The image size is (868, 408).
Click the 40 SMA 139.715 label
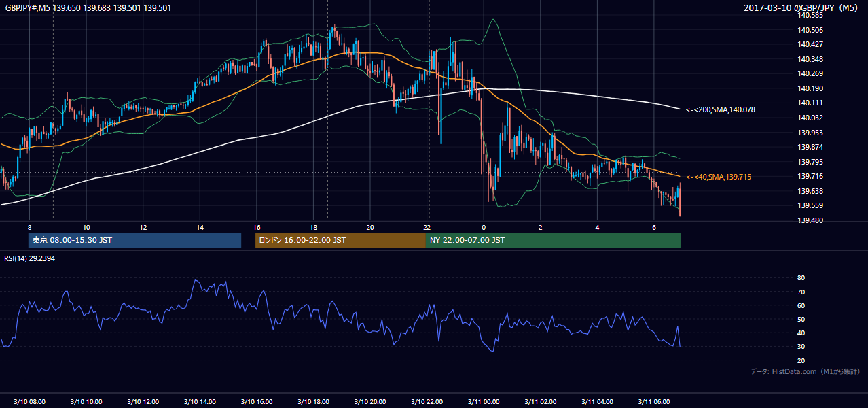click(719, 177)
